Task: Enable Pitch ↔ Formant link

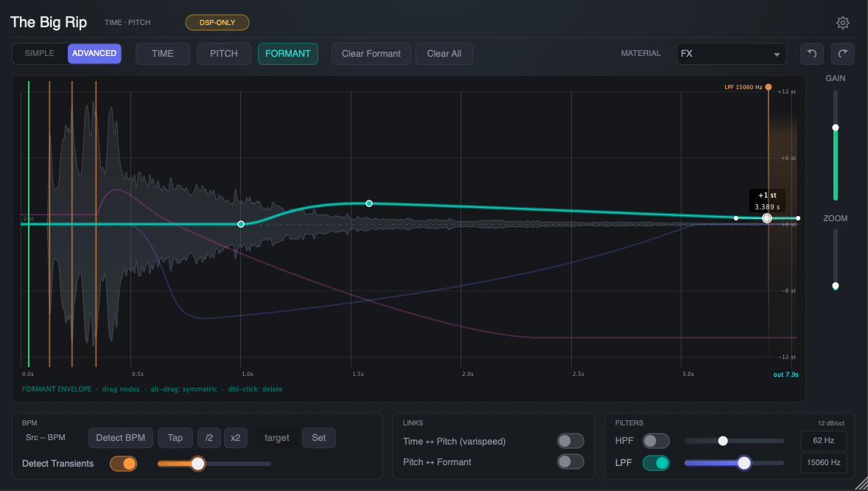Action: [571, 462]
